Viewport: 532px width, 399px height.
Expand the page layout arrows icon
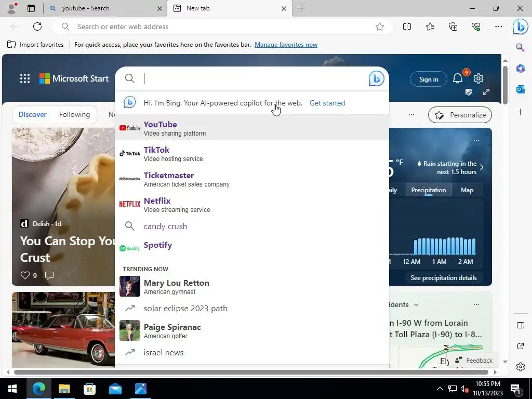click(486, 92)
